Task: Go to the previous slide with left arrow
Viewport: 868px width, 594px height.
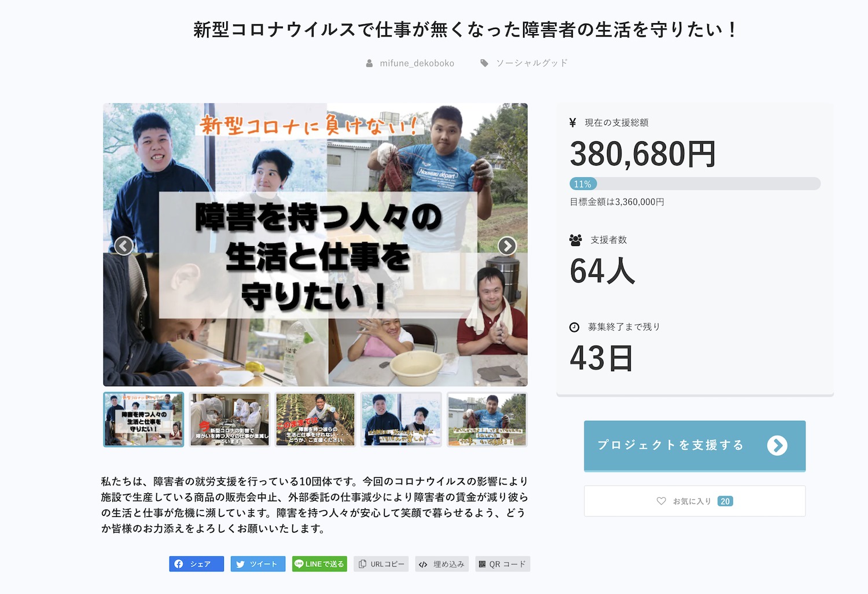Action: point(124,246)
